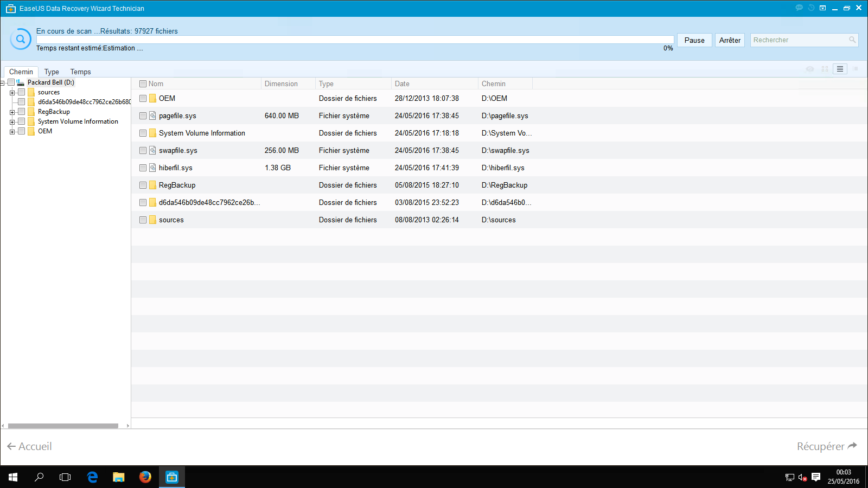Collapse the Packard Bell (D:) drive node
The width and height of the screenshot is (868, 488).
click(x=3, y=83)
